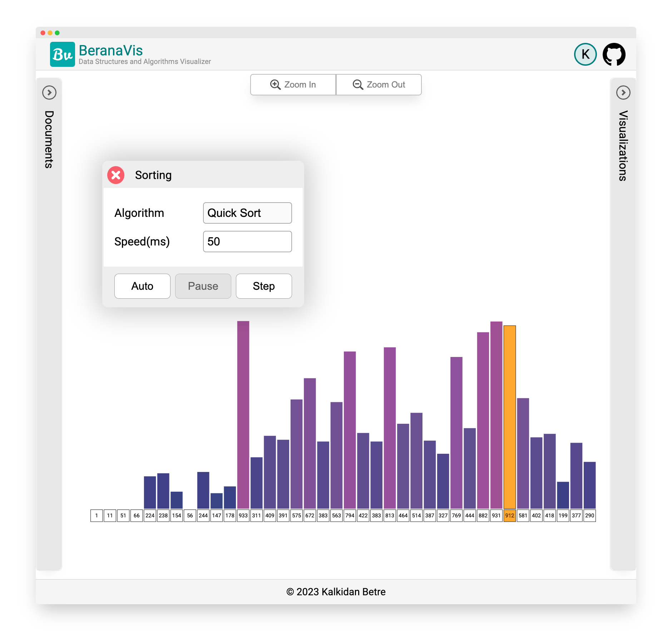
Task: Click the Pause button
Action: (x=203, y=286)
